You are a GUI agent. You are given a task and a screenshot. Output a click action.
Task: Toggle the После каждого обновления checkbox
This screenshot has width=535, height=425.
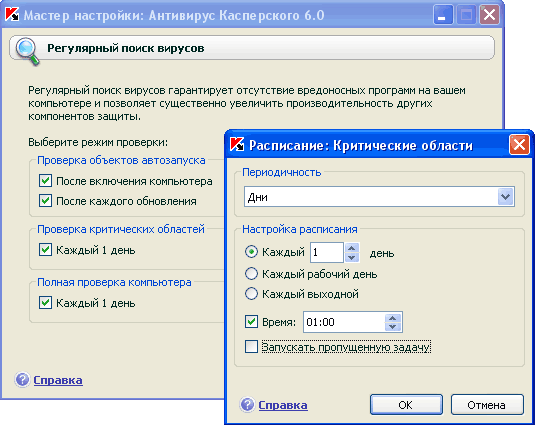45,201
